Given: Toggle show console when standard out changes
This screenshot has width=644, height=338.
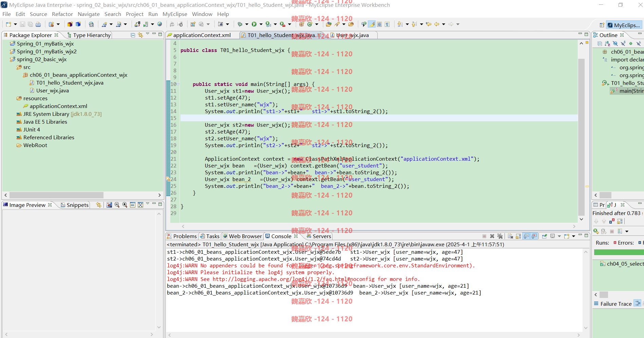Looking at the screenshot, I should (526, 236).
